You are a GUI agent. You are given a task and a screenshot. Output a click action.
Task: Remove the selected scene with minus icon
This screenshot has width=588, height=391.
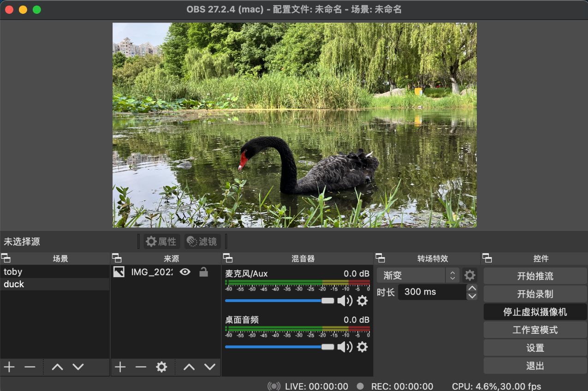(30, 367)
